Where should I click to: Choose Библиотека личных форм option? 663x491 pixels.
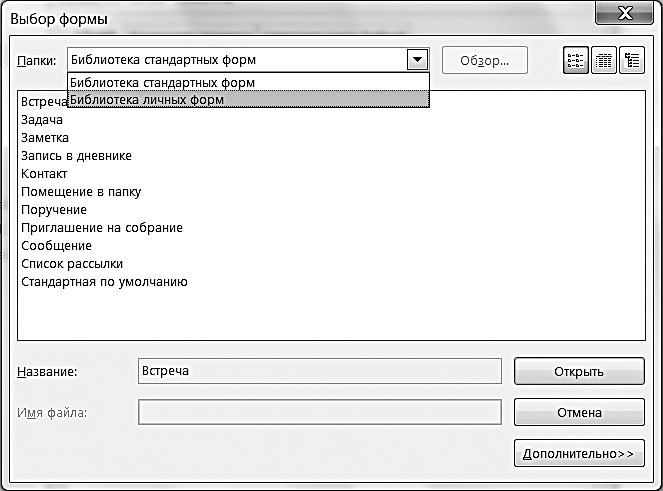[248, 99]
